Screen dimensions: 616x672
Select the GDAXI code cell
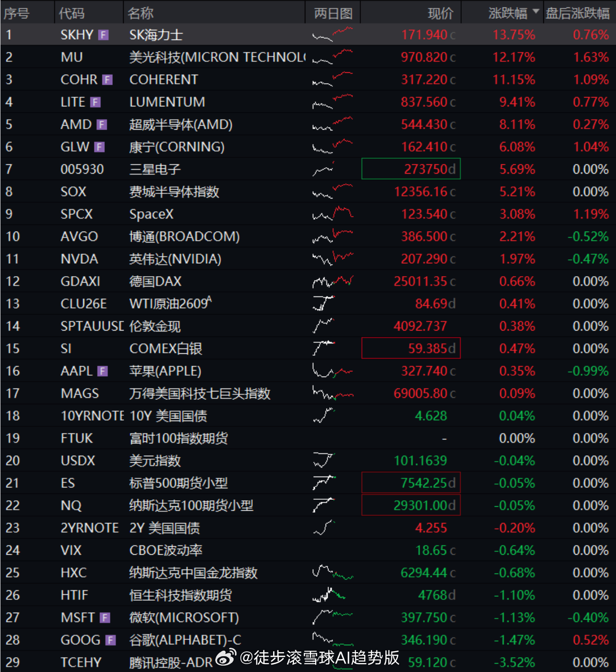pos(80,282)
